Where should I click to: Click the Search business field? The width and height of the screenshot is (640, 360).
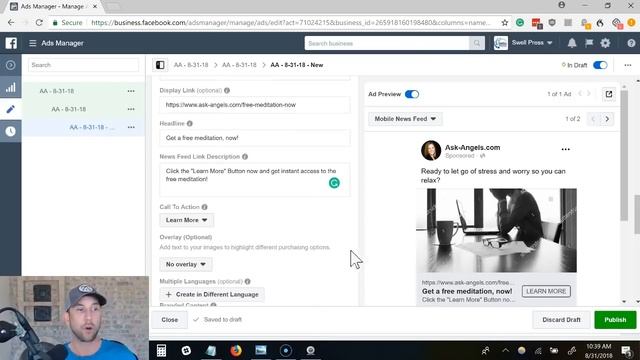point(387,43)
